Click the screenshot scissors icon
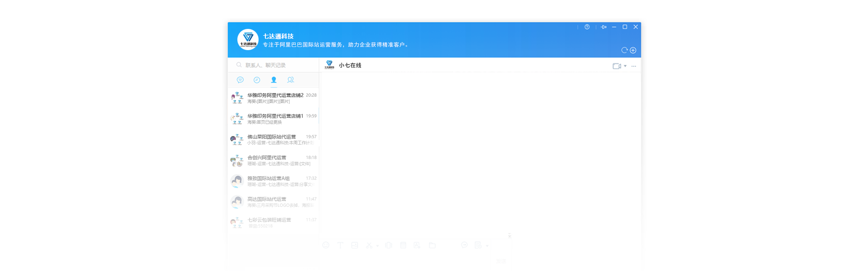Image resolution: width=868 pixels, height=271 pixels. point(369,245)
